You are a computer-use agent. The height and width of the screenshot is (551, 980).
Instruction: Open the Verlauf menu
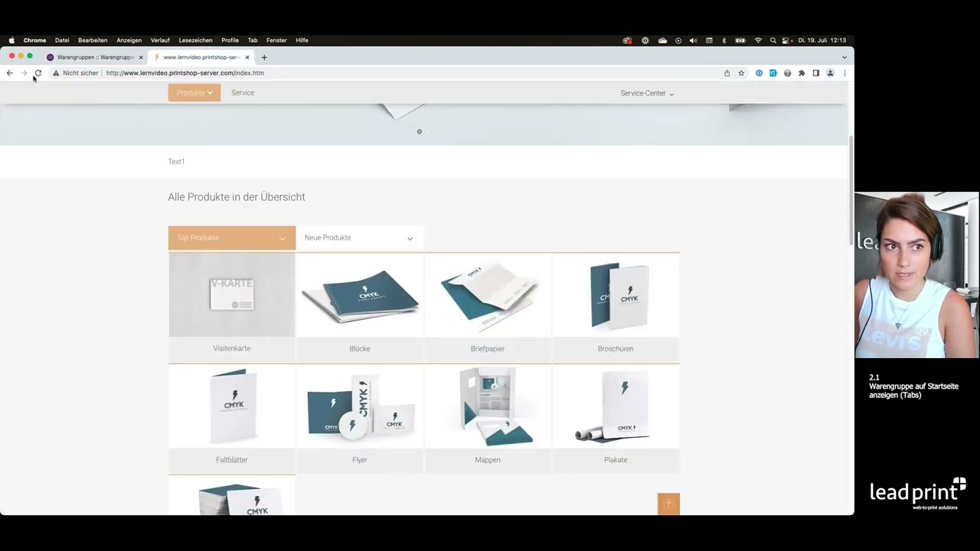(160, 41)
